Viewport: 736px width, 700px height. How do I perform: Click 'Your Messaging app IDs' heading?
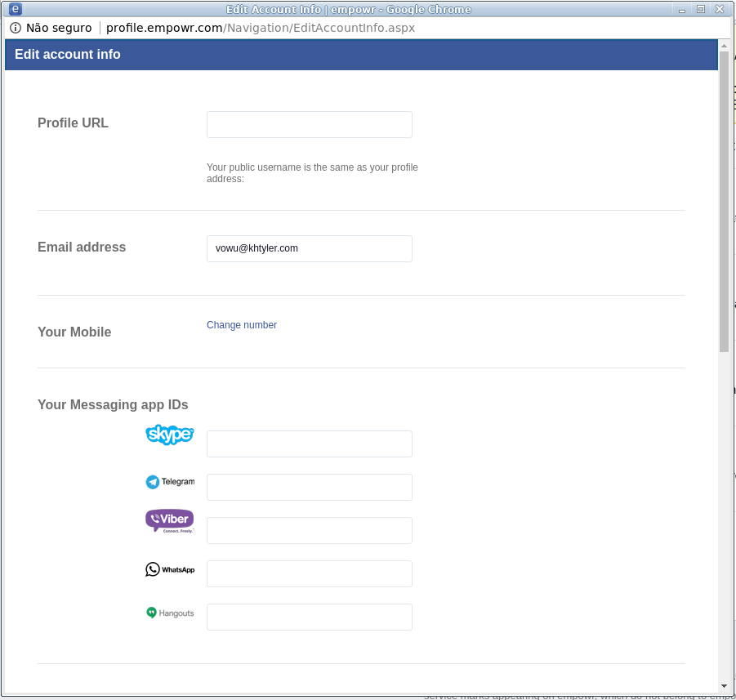(x=113, y=404)
